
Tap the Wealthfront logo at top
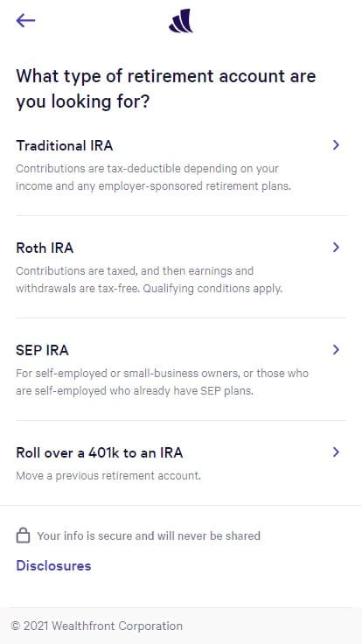click(x=181, y=20)
